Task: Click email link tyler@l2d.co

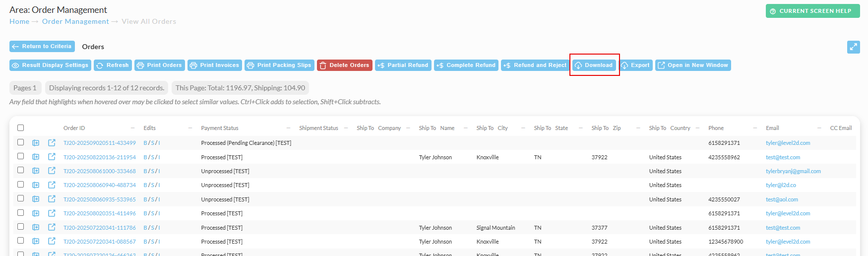Action: (x=781, y=185)
